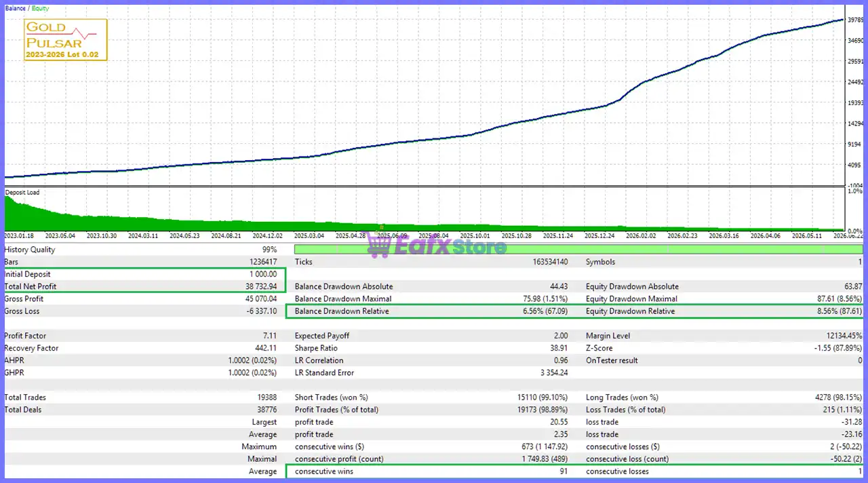Click the 'Initial Deposit' label
The image size is (868, 483).
pyautogui.click(x=27, y=274)
